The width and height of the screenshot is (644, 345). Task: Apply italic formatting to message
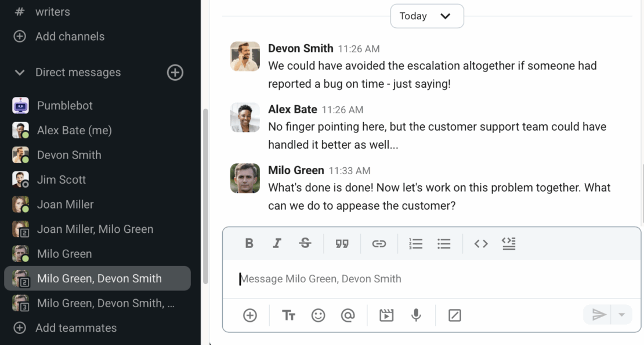coord(277,243)
